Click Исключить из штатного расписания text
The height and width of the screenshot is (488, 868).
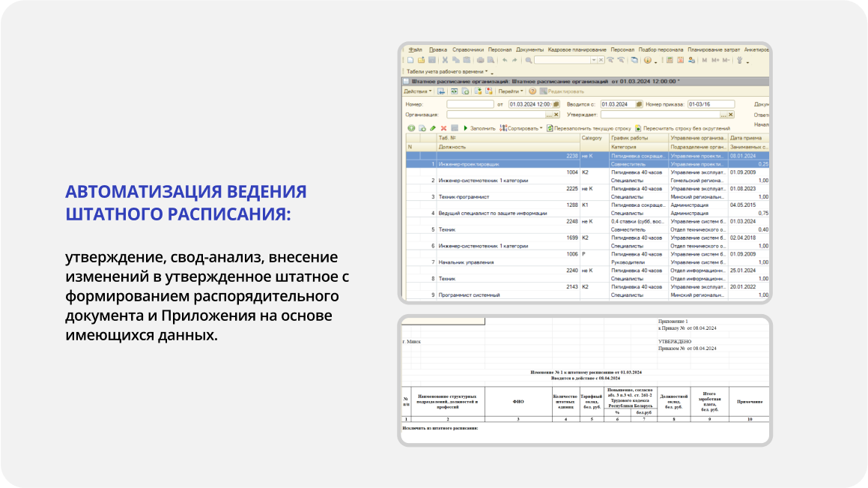coord(440,428)
